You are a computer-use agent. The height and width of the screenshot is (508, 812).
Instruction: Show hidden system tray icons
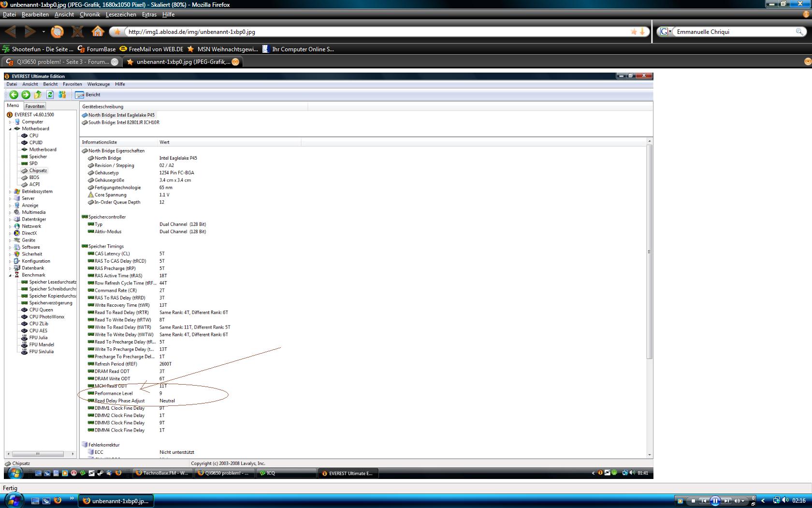pos(763,501)
